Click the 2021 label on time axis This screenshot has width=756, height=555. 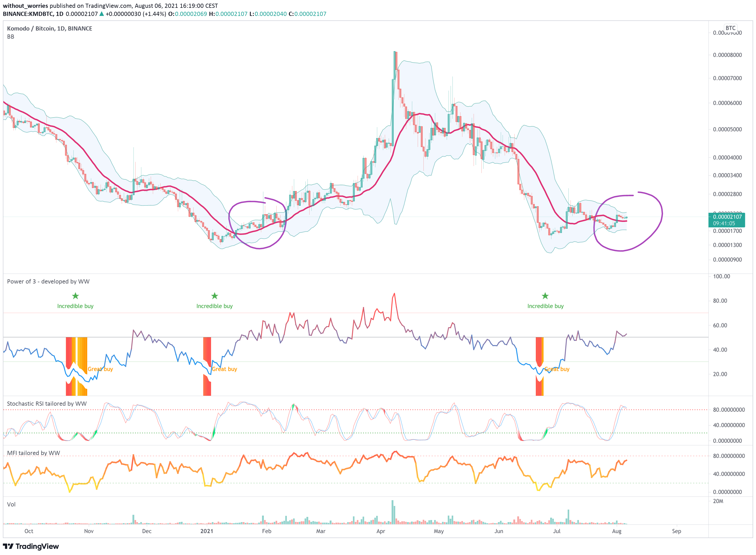pos(207,531)
